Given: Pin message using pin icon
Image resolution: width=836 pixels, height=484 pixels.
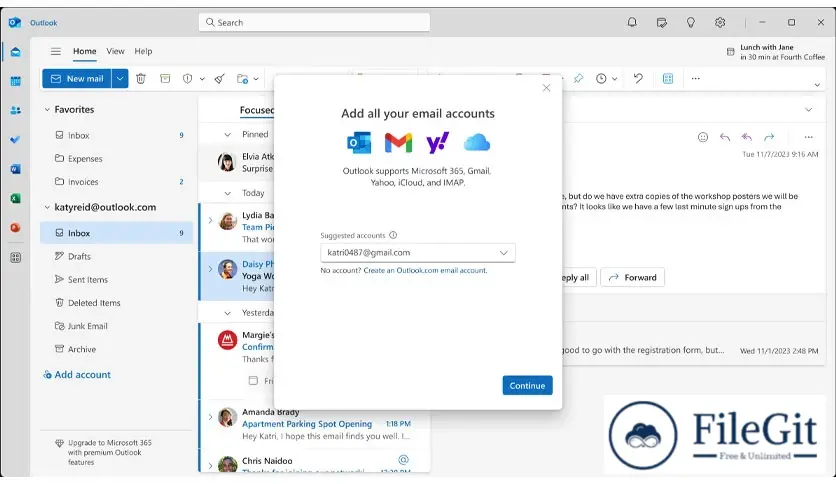Looking at the screenshot, I should click(578, 79).
